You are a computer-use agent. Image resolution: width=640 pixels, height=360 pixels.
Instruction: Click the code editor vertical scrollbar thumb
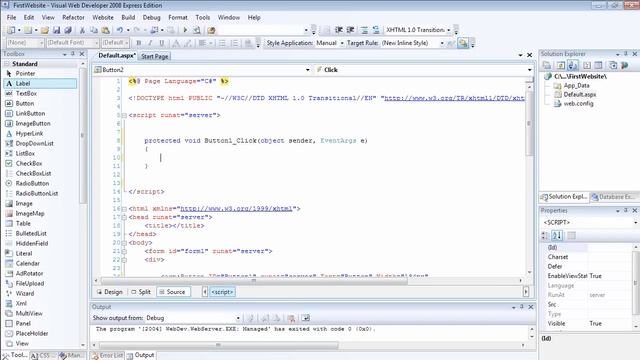(x=529, y=122)
